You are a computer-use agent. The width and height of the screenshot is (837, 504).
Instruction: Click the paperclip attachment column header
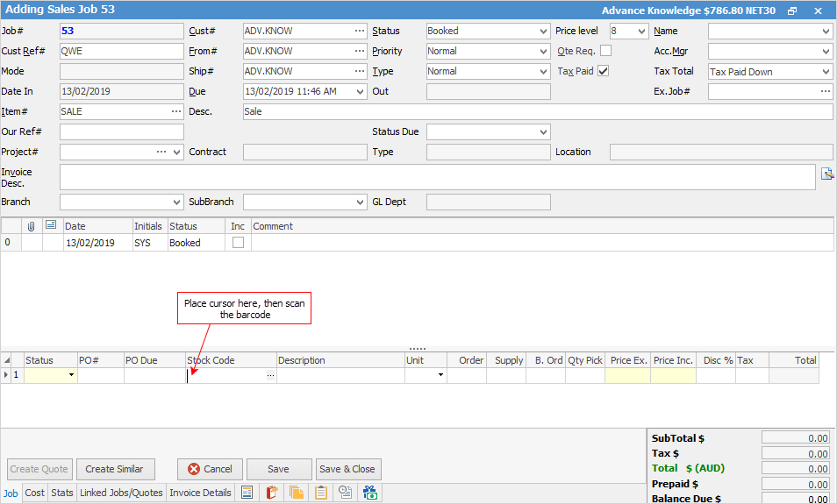click(x=32, y=226)
